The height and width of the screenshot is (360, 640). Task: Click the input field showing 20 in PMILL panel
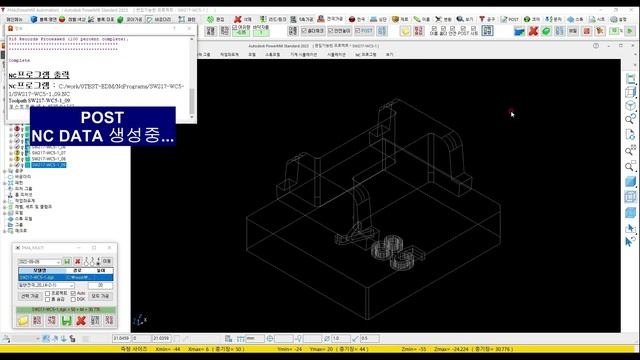pyautogui.click(x=100, y=285)
